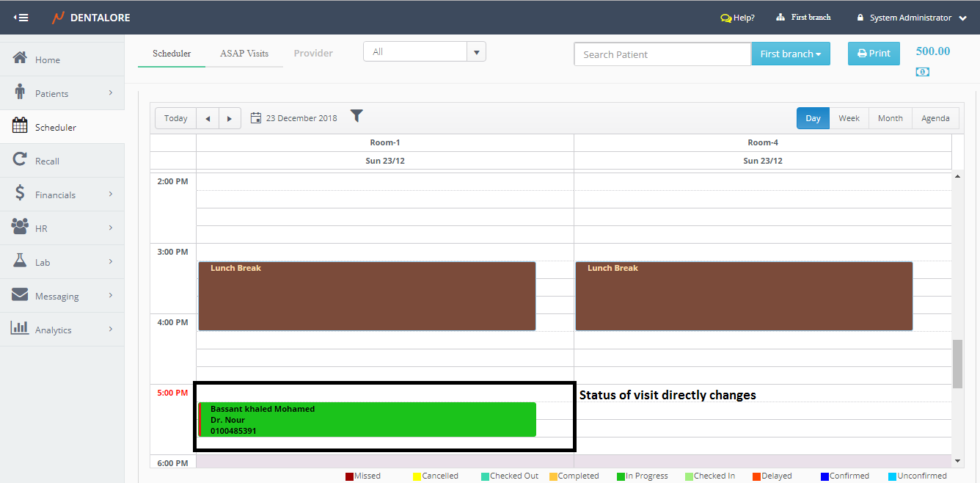
Task: Click the In Progress green legend swatch
Action: (621, 476)
